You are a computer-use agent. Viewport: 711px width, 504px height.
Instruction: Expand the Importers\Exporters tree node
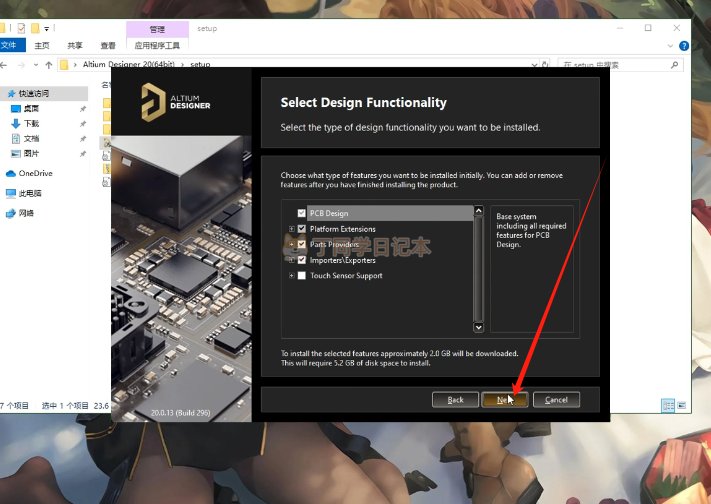(291, 260)
